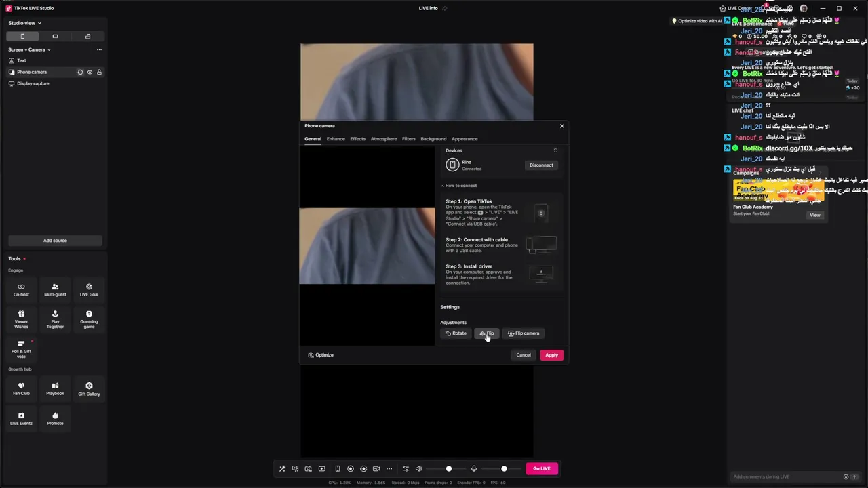Mute the microphone
Viewport: 868px width, 488px height.
[x=474, y=468]
